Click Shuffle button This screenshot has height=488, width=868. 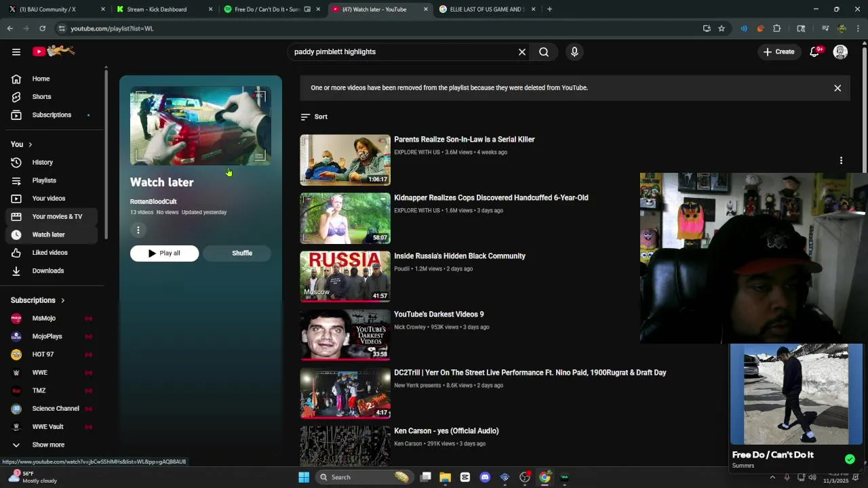[237, 253]
